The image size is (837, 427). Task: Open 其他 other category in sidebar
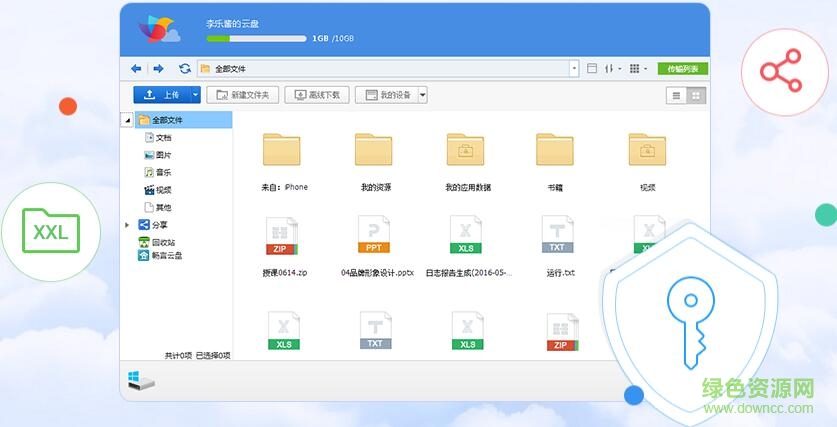(x=158, y=207)
